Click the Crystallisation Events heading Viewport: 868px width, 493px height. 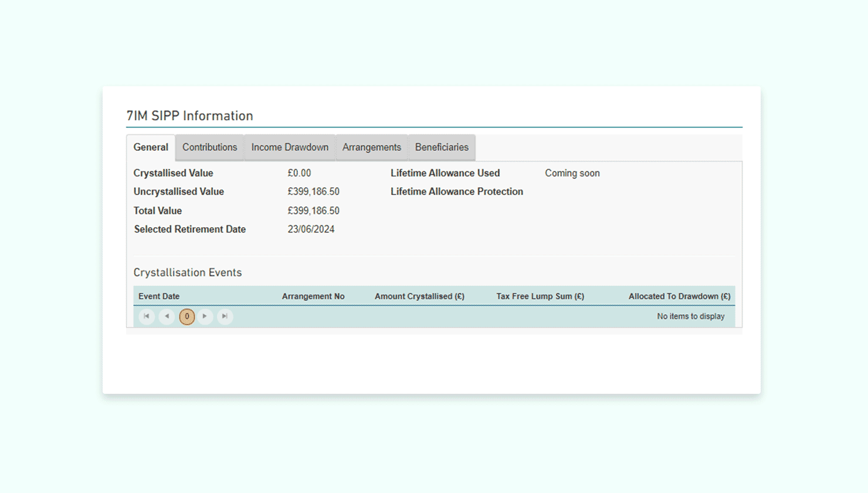click(x=188, y=272)
